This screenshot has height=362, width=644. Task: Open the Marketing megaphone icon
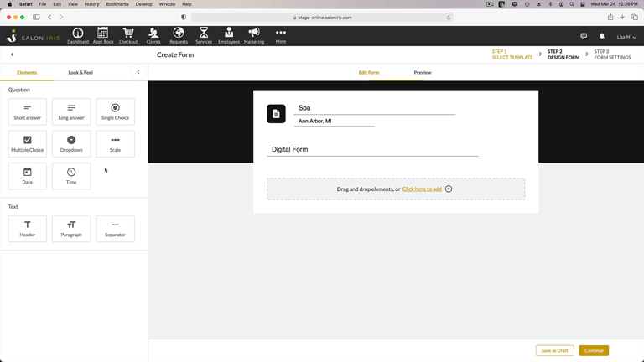[254, 35]
